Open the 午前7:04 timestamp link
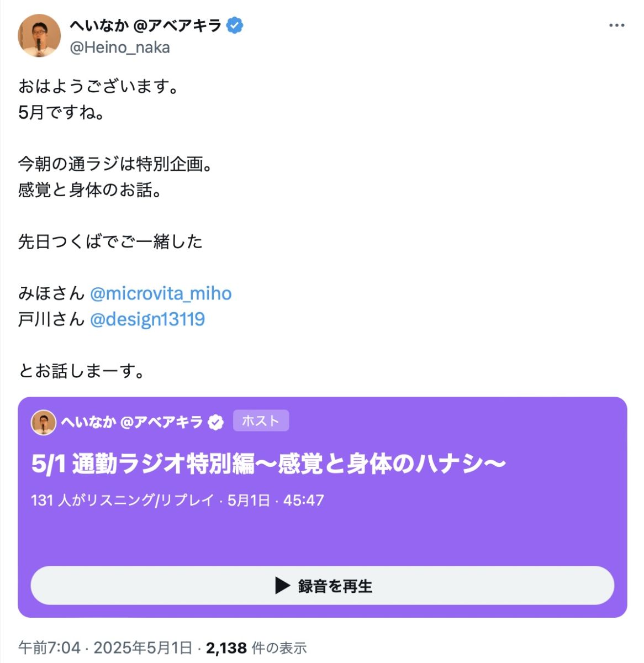This screenshot has height=663, width=644. (50, 648)
